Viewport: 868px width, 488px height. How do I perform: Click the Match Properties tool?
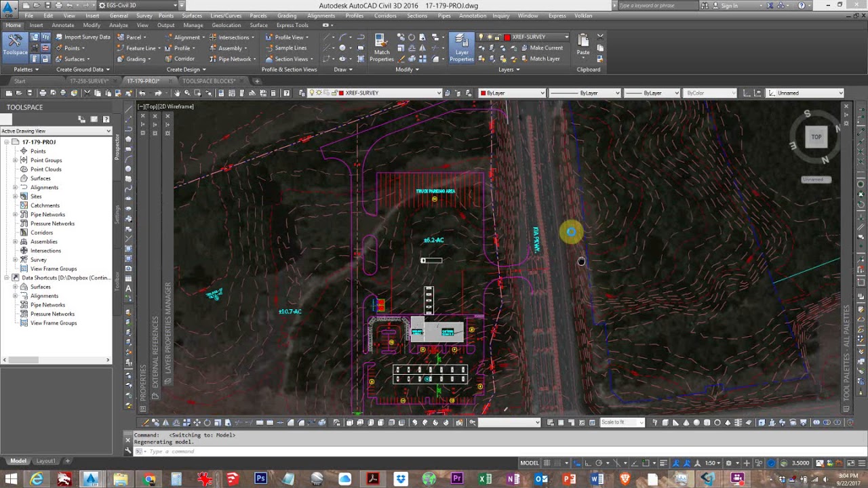pos(382,48)
